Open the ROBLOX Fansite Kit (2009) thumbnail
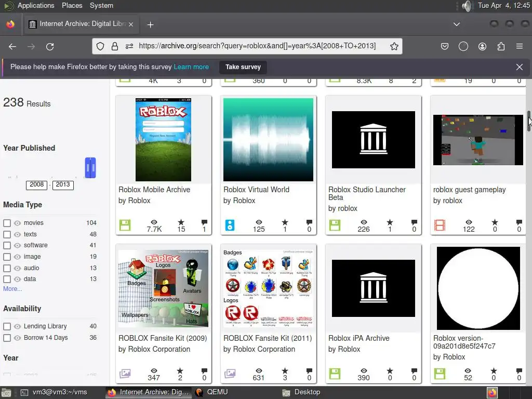 [163, 288]
